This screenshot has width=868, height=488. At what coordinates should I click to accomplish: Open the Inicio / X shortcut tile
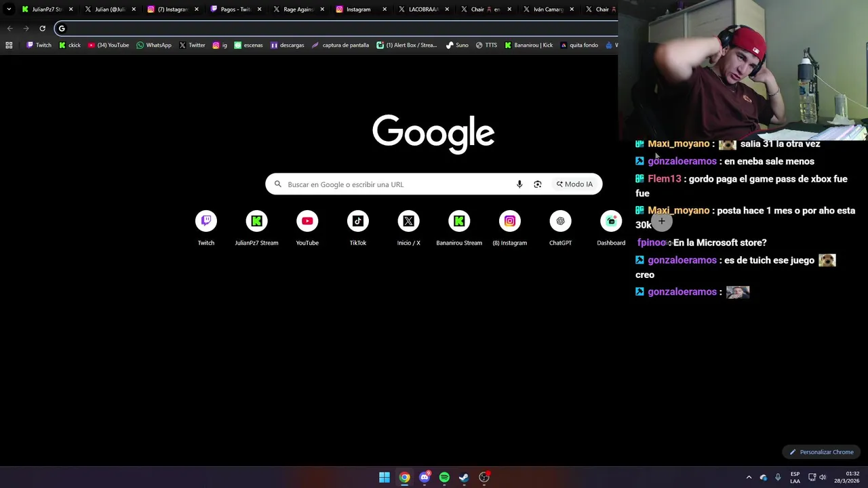(x=408, y=228)
